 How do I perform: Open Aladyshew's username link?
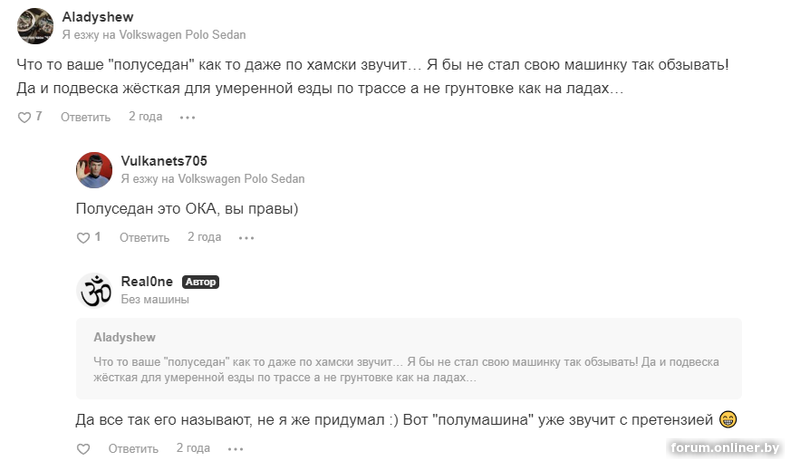tap(97, 17)
